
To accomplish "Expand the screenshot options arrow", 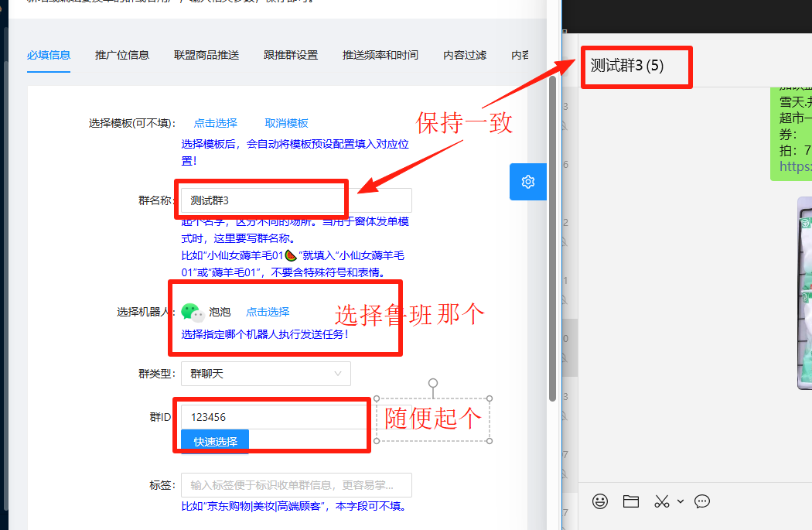I will [681, 501].
